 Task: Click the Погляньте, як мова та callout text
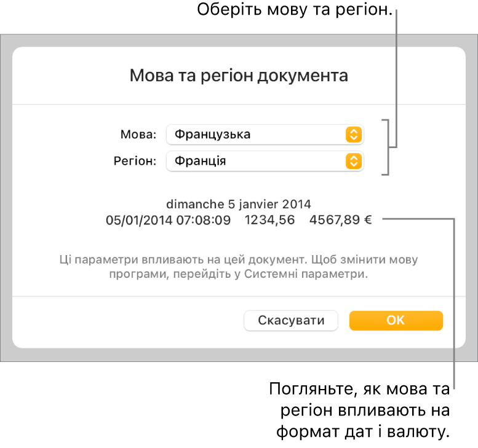tap(359, 389)
